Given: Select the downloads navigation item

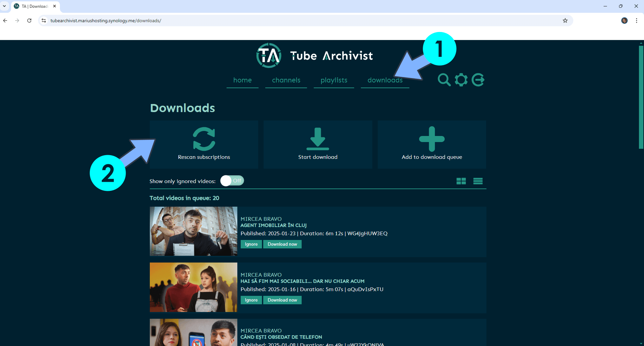Looking at the screenshot, I should pyautogui.click(x=385, y=80).
